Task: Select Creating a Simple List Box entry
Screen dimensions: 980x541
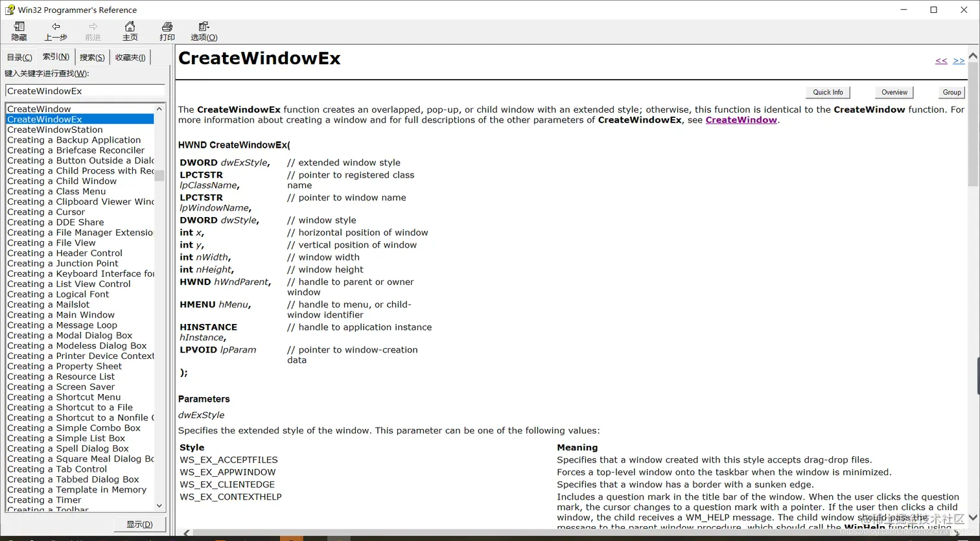Action: tap(80, 439)
